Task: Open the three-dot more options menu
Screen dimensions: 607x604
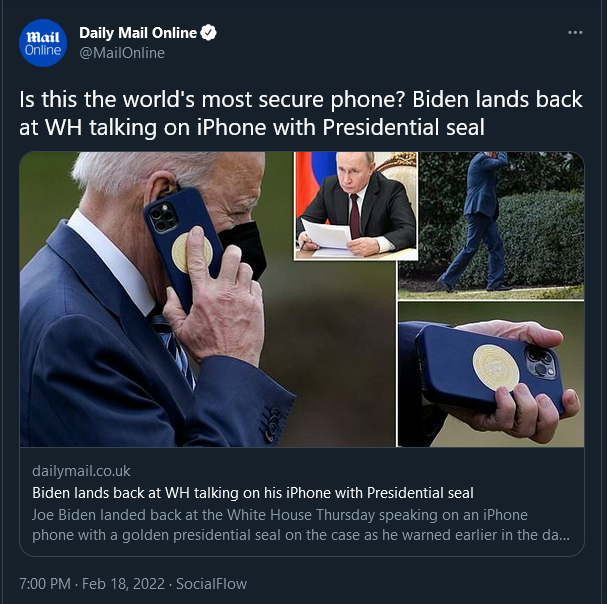Action: coord(575,33)
